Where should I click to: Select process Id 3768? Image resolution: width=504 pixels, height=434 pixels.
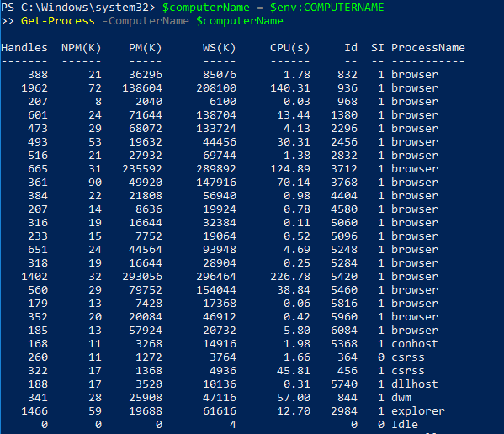344,183
